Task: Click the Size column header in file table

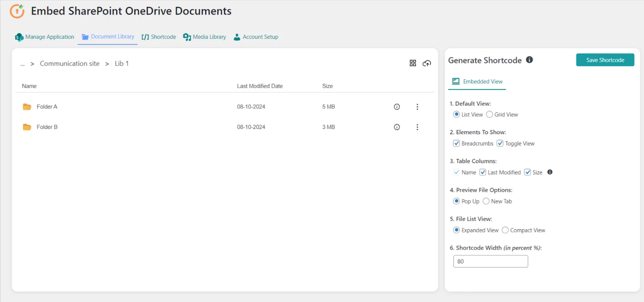Action: (x=328, y=86)
